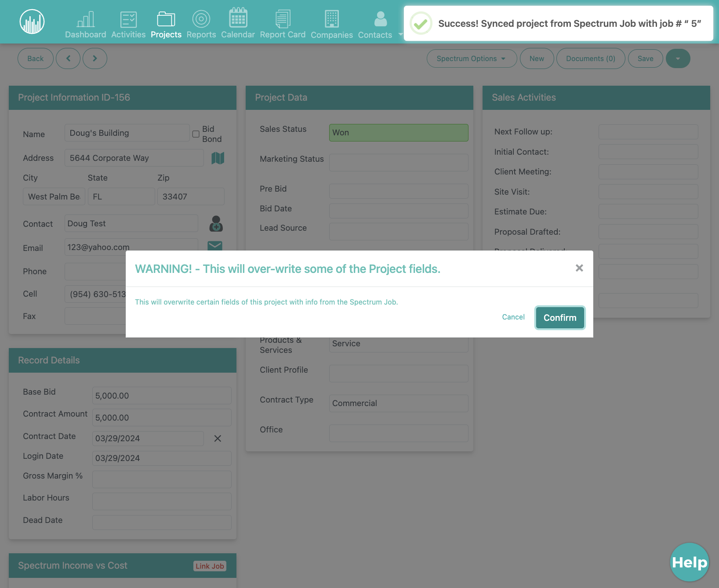Click Cancel in the warning dialog
This screenshot has width=719, height=588.
[x=513, y=317]
